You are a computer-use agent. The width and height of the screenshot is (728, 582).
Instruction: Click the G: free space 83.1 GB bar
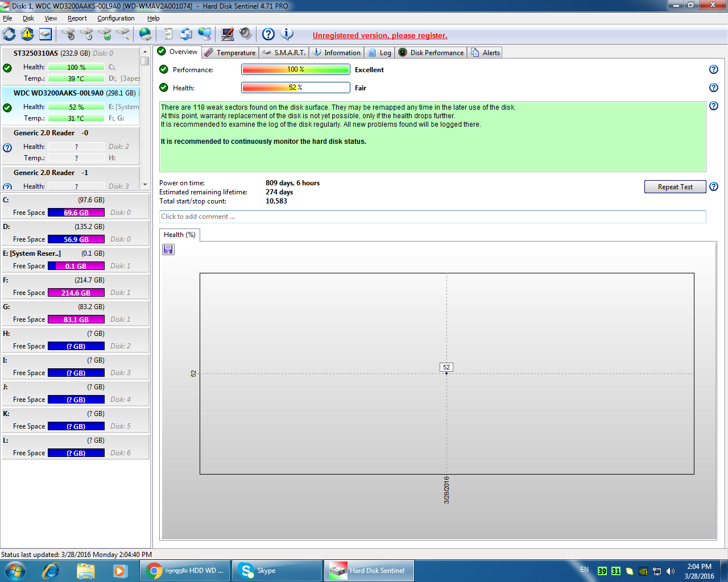tap(76, 319)
